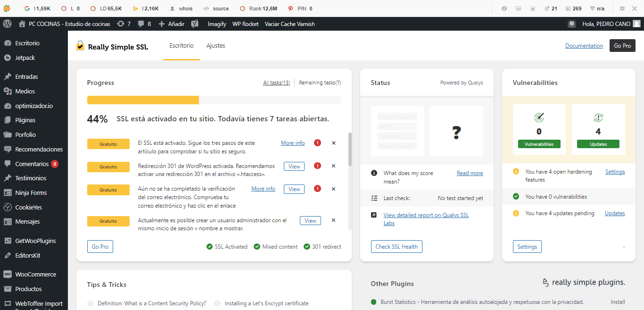
Task: Click the notification speech icon near Hola
Action: tap(572, 24)
